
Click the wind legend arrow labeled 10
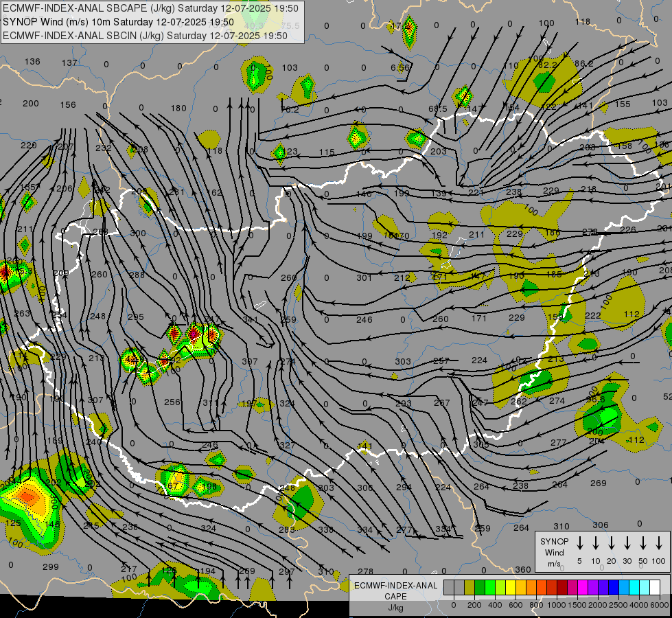coord(595,543)
